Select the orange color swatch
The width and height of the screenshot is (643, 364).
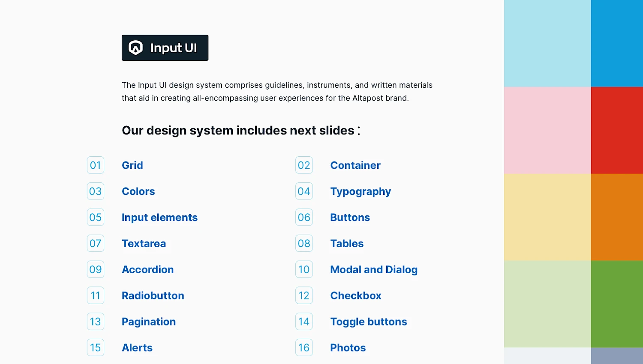617,217
